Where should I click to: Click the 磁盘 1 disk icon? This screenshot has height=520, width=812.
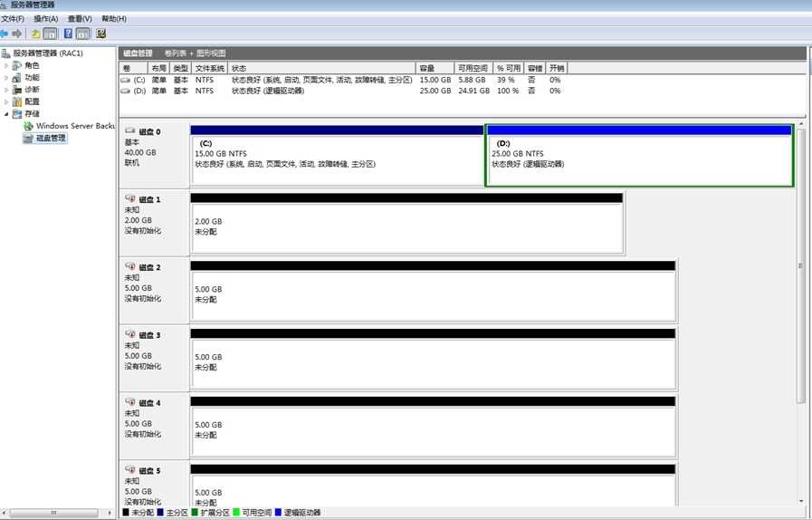[130, 198]
